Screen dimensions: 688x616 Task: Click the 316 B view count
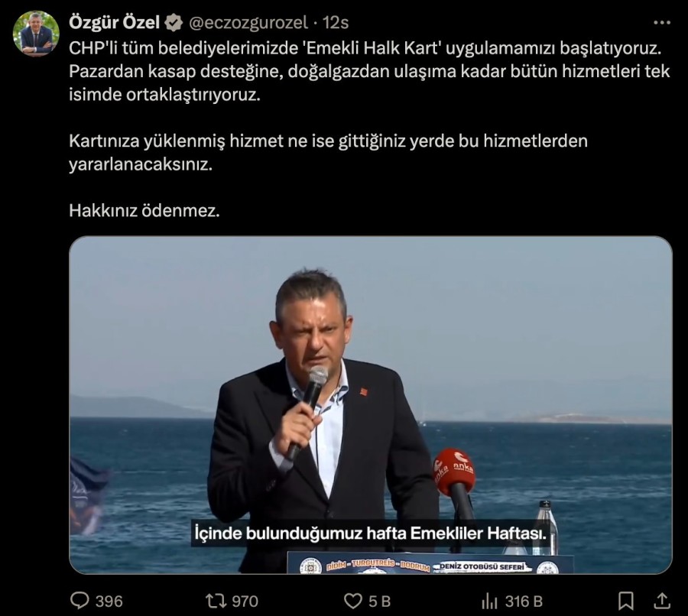pyautogui.click(x=524, y=601)
